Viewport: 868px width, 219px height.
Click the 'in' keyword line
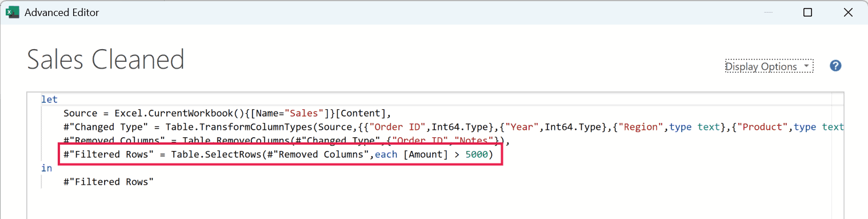[46, 168]
